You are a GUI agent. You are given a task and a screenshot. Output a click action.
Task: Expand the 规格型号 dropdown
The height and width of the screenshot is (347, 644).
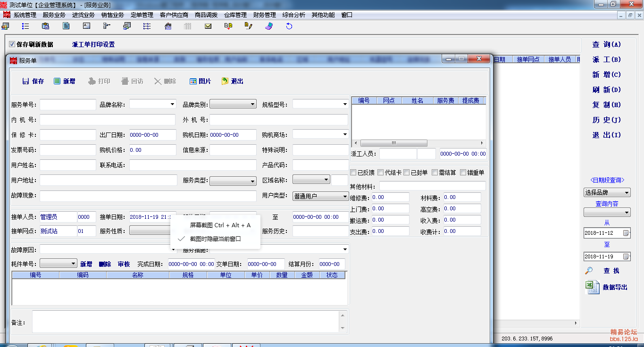pos(345,104)
